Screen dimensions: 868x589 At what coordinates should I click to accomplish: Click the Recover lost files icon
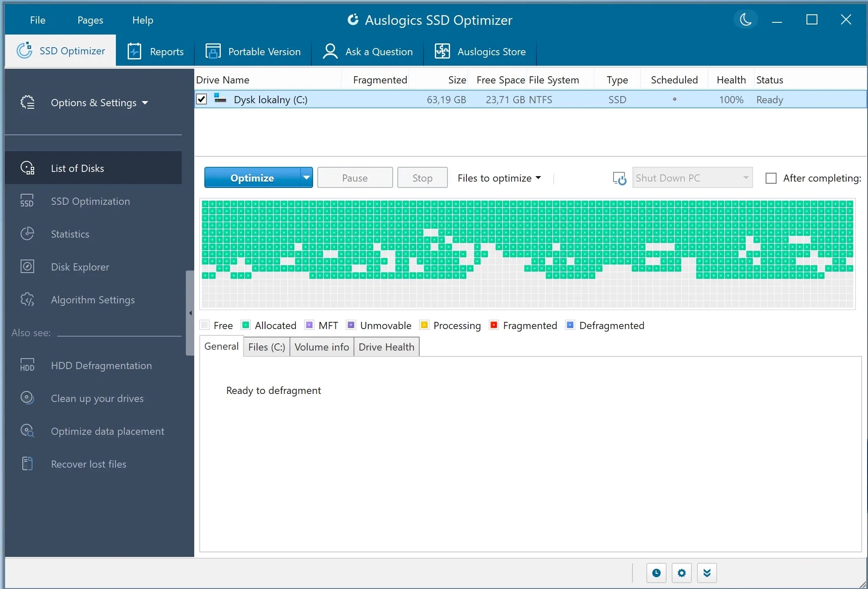pyautogui.click(x=27, y=463)
